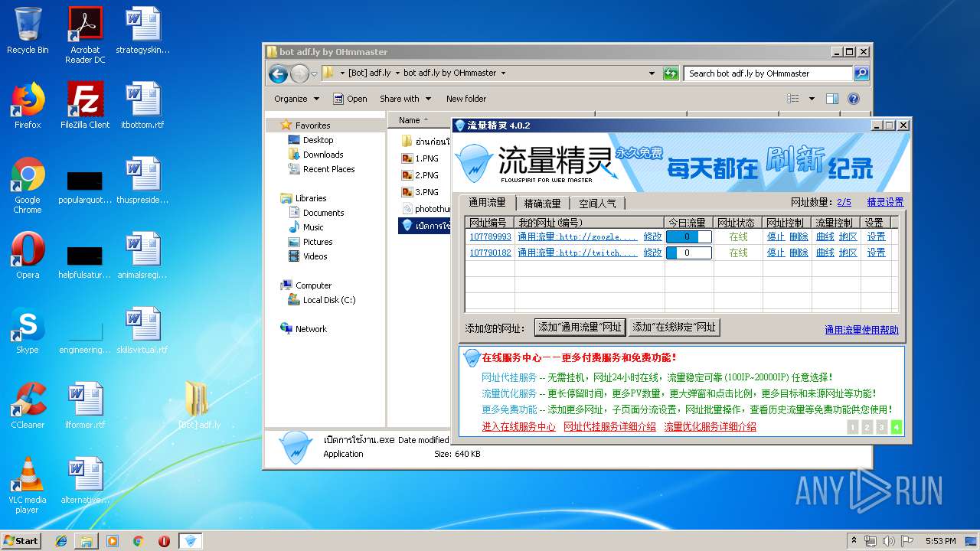Toggle Explorer preview pane button
Screen dimensions: 980x551
(832, 99)
